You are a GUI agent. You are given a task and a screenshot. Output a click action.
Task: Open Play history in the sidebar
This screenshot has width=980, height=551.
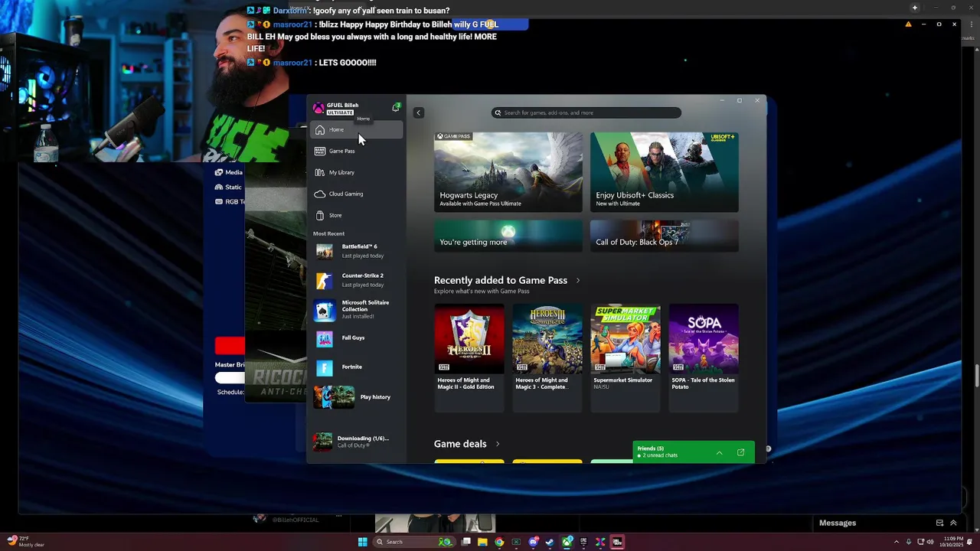[356, 397]
